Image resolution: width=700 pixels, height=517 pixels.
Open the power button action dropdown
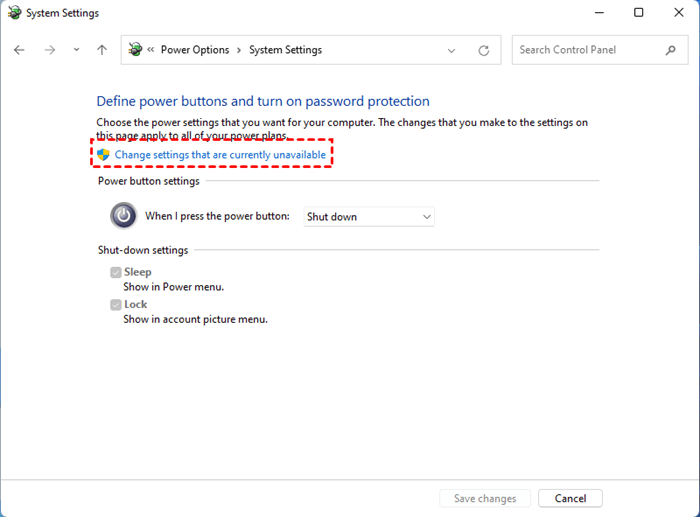click(369, 216)
